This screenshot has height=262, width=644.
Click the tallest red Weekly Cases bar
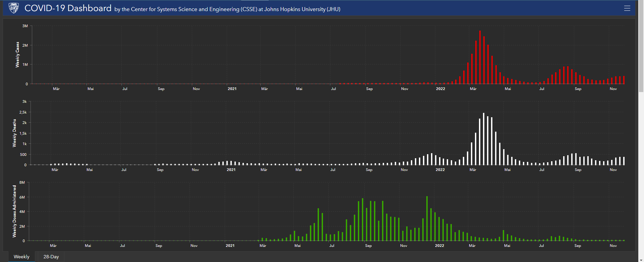(480, 57)
